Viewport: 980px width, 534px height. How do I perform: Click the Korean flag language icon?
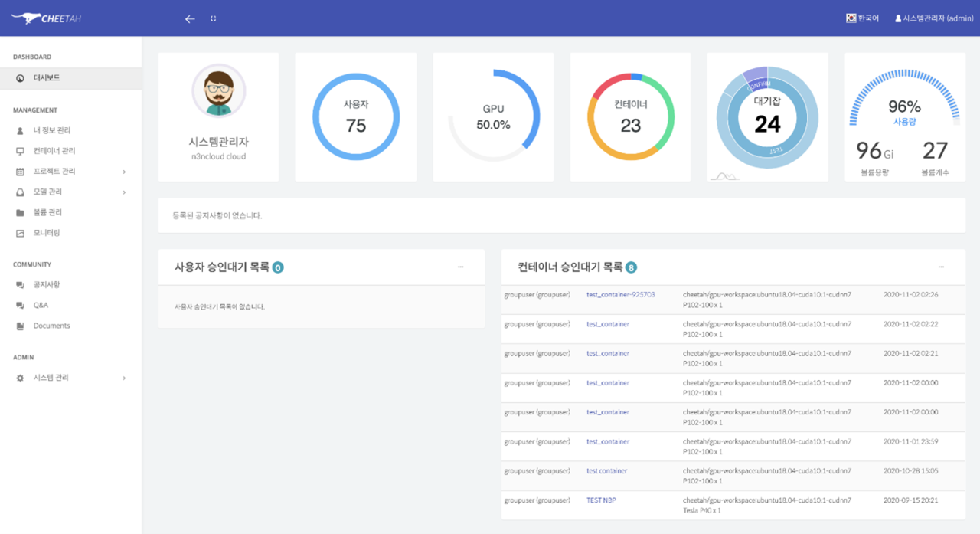[x=851, y=18]
